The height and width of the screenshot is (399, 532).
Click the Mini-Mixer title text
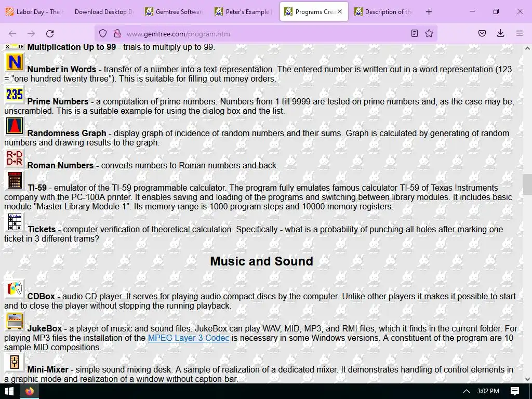pyautogui.click(x=48, y=370)
